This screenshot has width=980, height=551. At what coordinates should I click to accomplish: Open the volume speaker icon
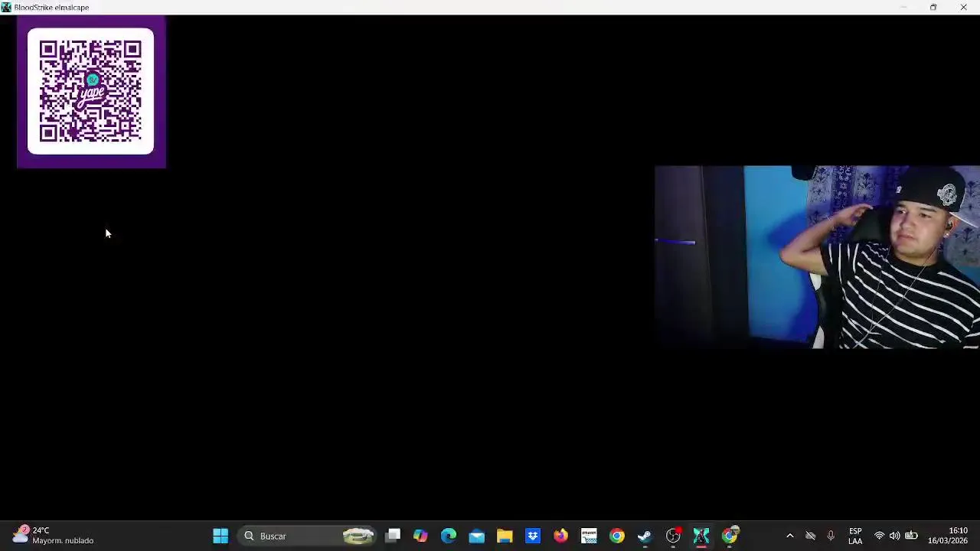coord(894,536)
